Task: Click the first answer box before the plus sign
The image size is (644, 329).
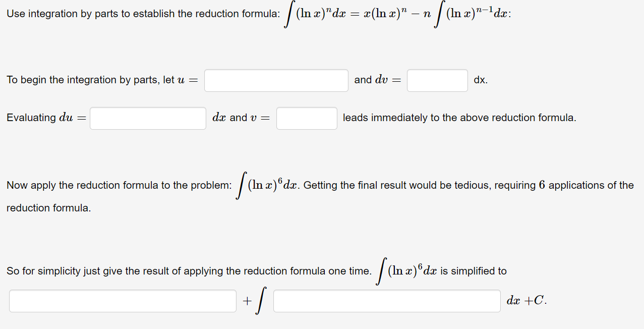Action: click(123, 300)
